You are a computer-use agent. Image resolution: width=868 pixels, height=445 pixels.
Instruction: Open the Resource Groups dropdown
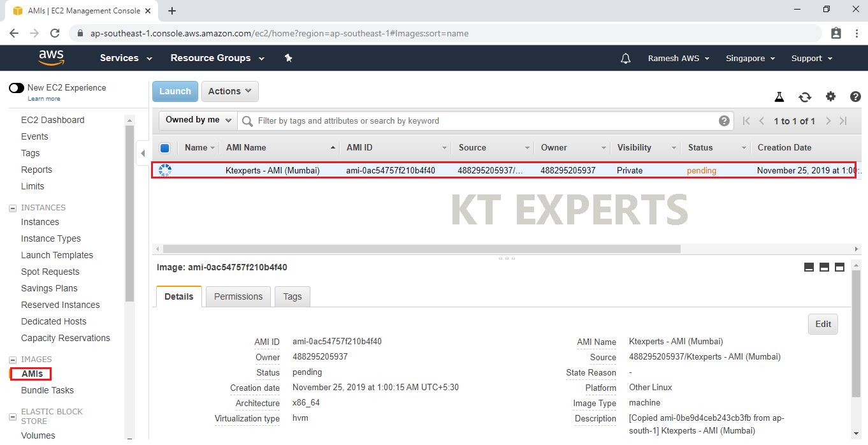pos(217,58)
